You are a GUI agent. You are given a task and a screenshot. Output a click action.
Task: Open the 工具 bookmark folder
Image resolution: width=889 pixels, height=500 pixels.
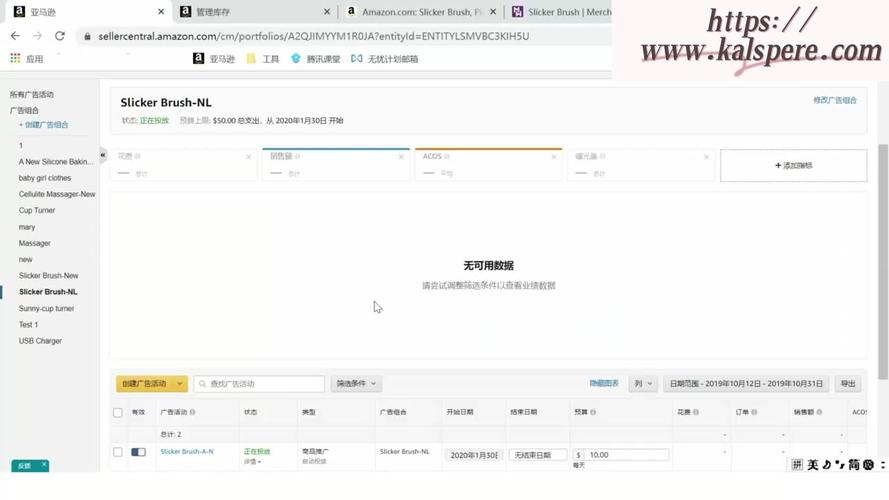click(x=263, y=58)
